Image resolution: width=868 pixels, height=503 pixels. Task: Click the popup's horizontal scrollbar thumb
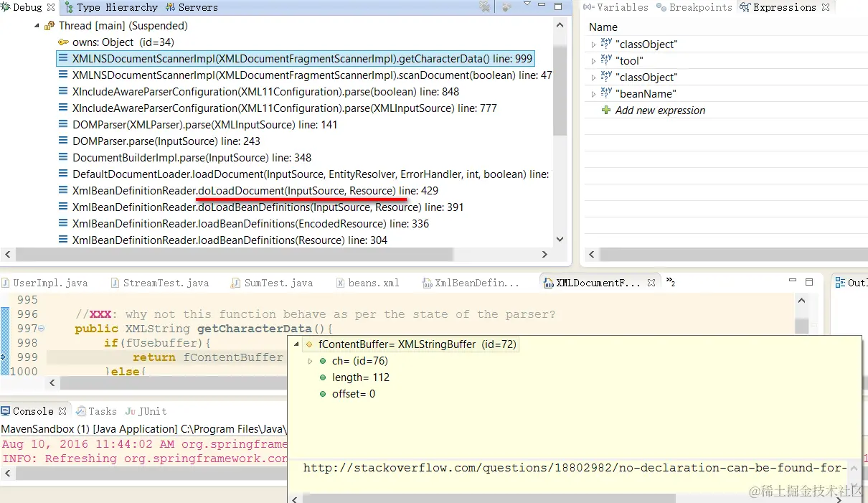coord(489,498)
